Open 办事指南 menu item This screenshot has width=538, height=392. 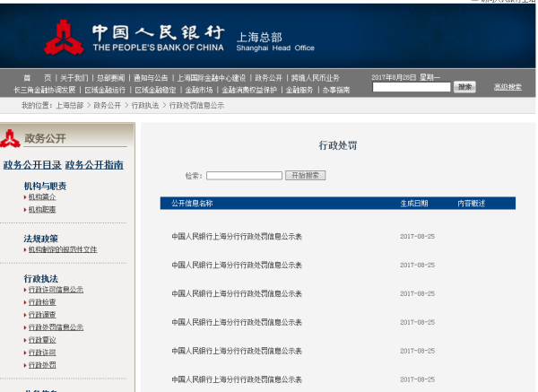click(x=336, y=90)
